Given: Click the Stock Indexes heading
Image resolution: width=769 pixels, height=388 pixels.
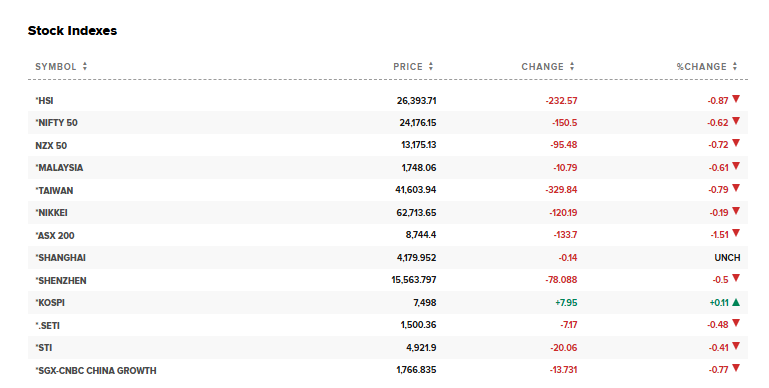Looking at the screenshot, I should (x=73, y=30).
